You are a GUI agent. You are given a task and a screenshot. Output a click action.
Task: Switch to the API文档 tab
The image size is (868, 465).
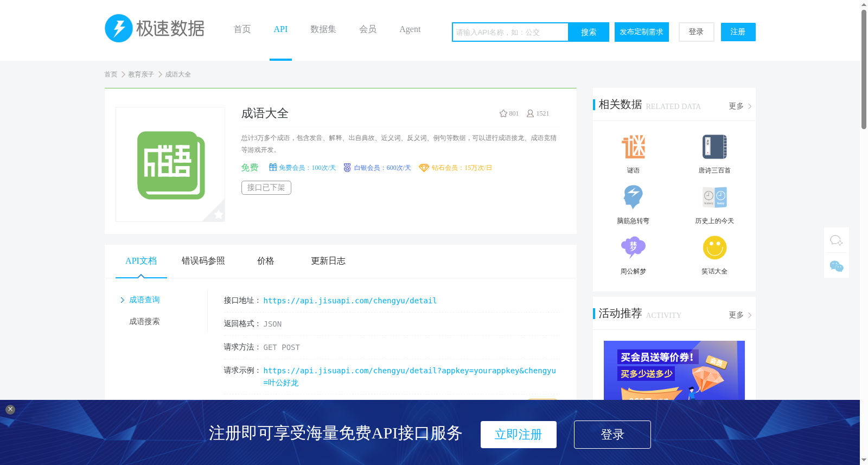[141, 261]
